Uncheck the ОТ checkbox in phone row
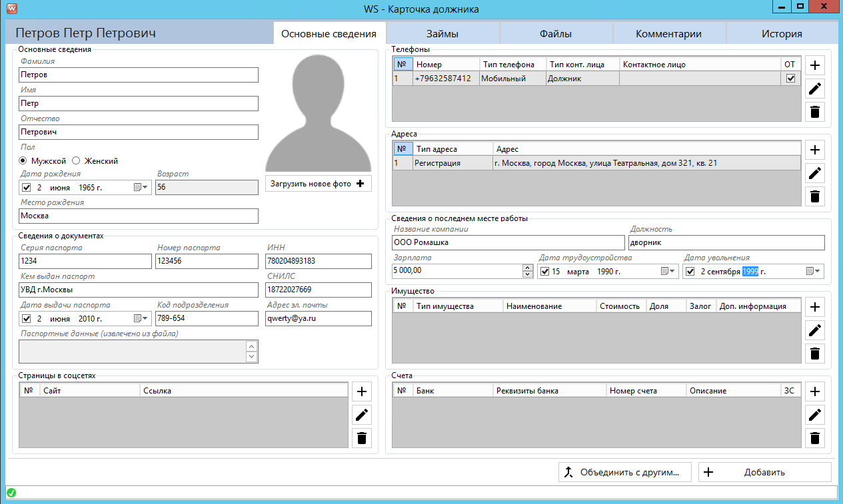The image size is (843, 504). click(x=790, y=79)
